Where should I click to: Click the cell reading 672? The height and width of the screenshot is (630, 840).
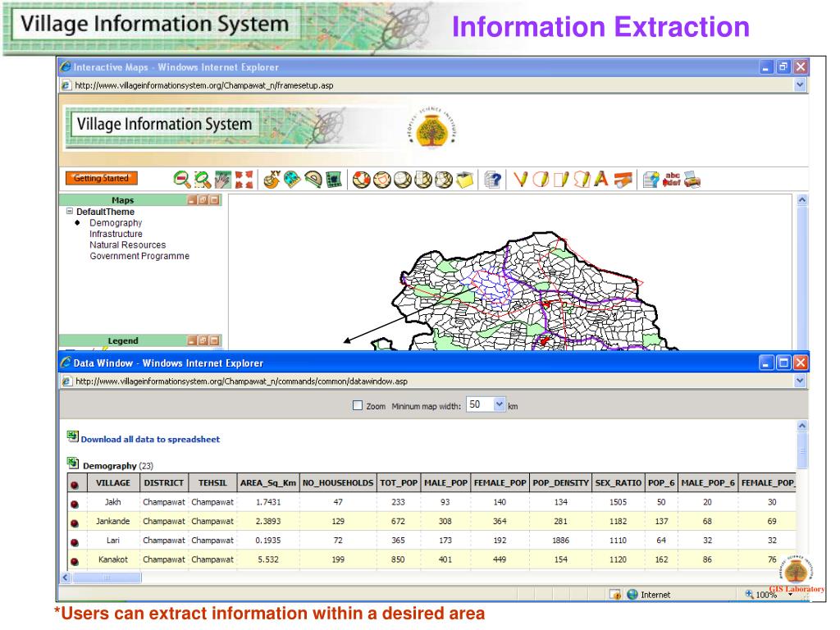398,521
